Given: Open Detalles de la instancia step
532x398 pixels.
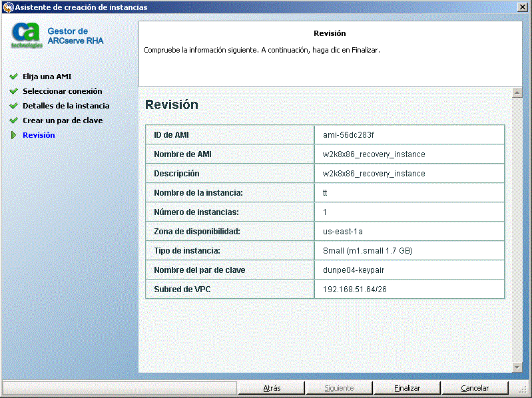Looking at the screenshot, I should [66, 106].
